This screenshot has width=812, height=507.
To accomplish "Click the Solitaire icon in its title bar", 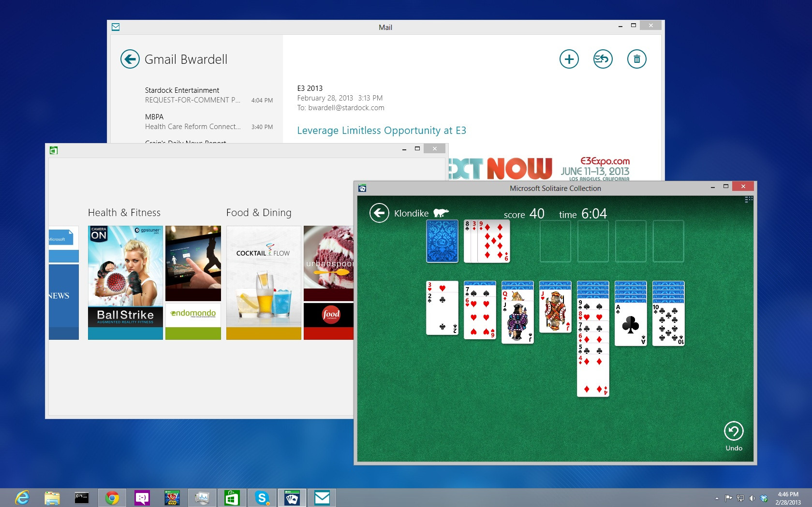I will [x=362, y=188].
